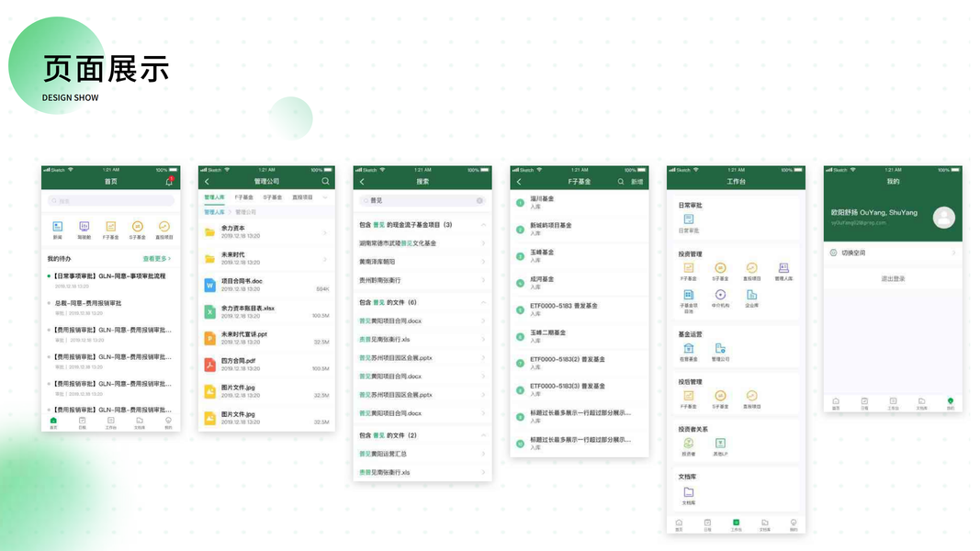Tap the profile avatar on 我的 screen
The height and width of the screenshot is (551, 980).
[944, 218]
